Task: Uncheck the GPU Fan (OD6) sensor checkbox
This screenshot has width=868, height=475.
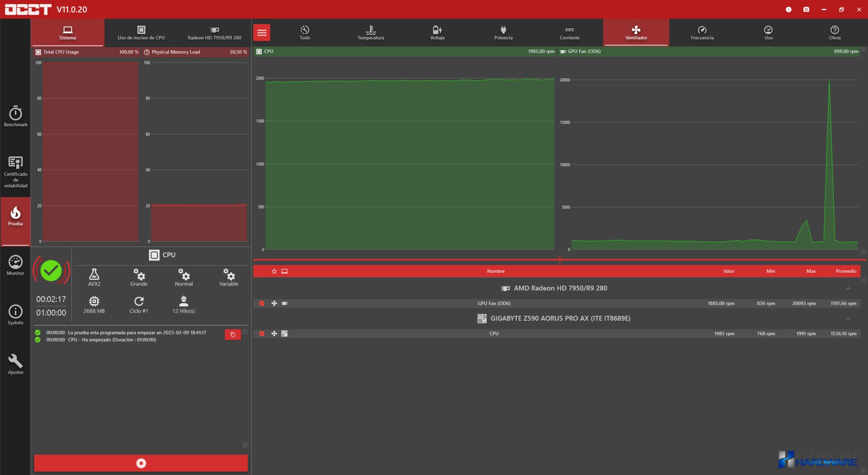Action: coord(262,304)
